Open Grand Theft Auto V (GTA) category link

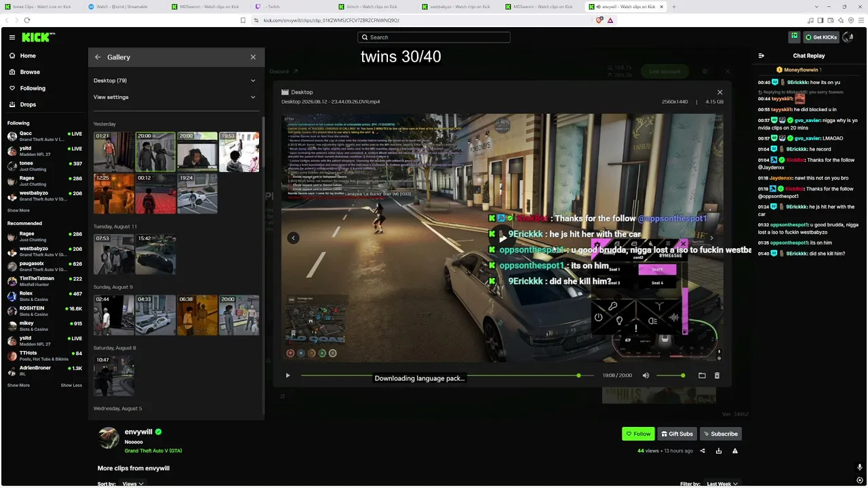pos(153,451)
